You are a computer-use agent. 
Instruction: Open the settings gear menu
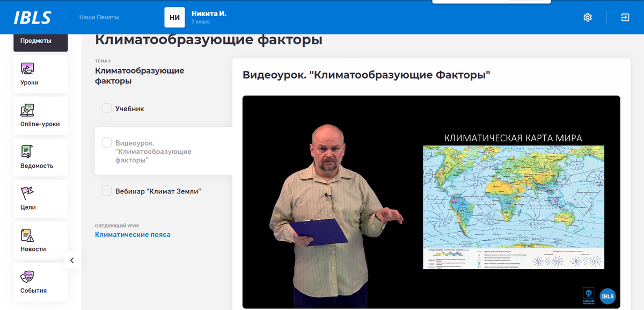tap(587, 17)
